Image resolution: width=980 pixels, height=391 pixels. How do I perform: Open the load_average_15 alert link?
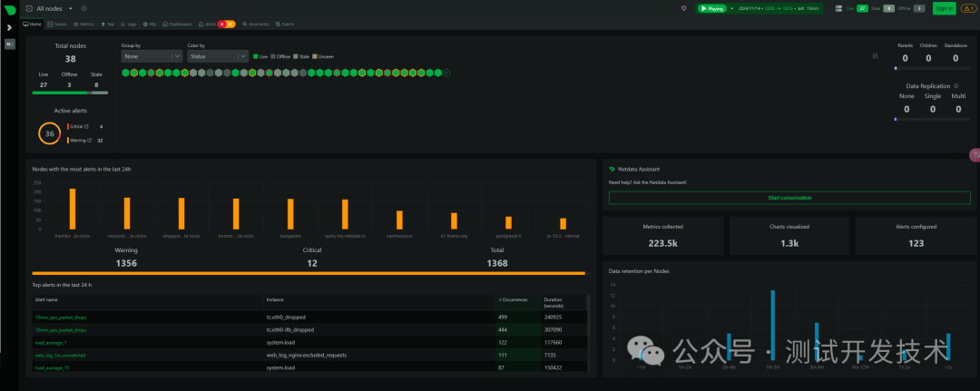point(52,368)
